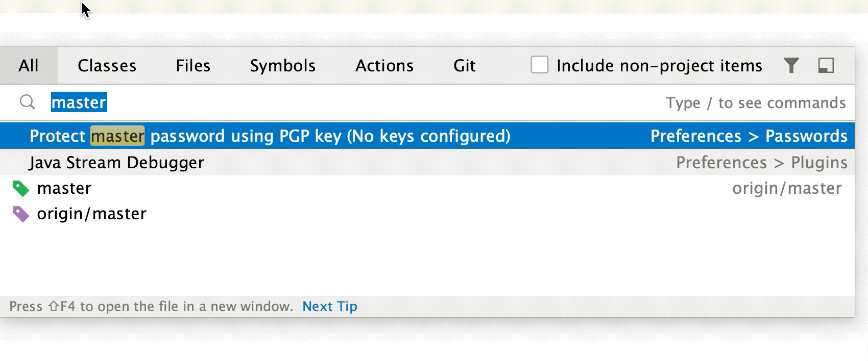Screen dimensions: 868x361
Task: Click the purple tag icon beside origin/master
Action: pyautogui.click(x=20, y=213)
